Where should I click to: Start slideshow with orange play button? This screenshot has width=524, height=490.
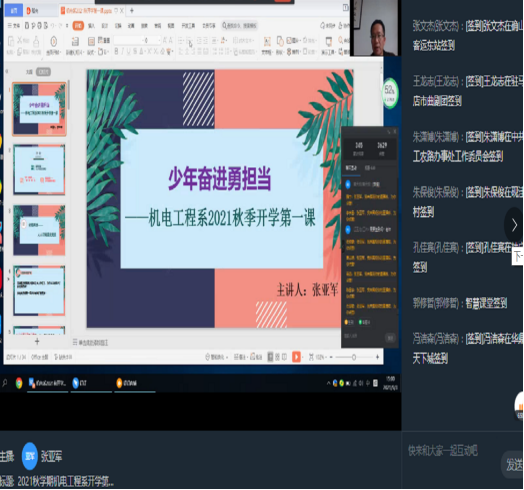point(296,357)
